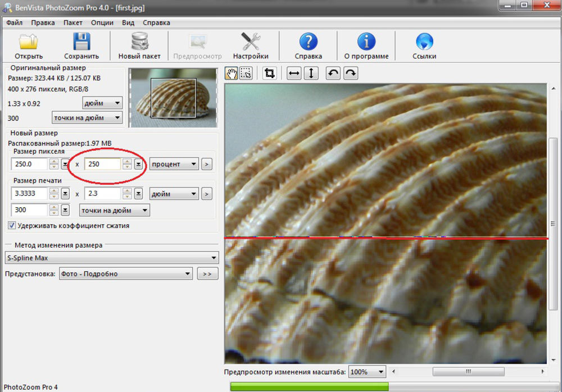
Task: Click the >> button beside preset
Action: pyautogui.click(x=207, y=274)
